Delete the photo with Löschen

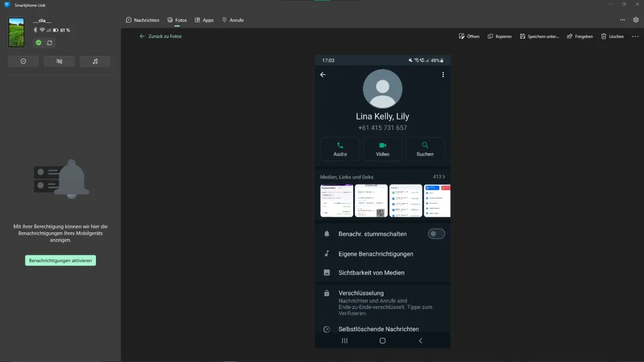coord(612,36)
